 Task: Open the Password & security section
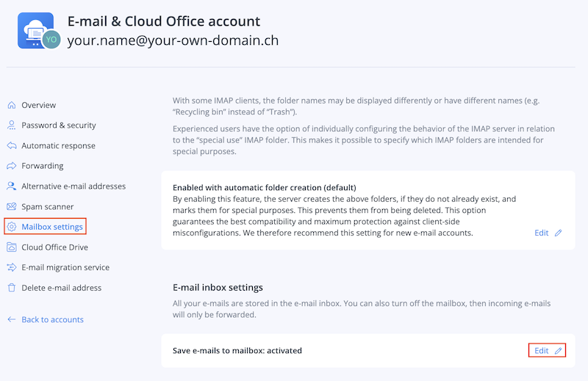pyautogui.click(x=59, y=125)
